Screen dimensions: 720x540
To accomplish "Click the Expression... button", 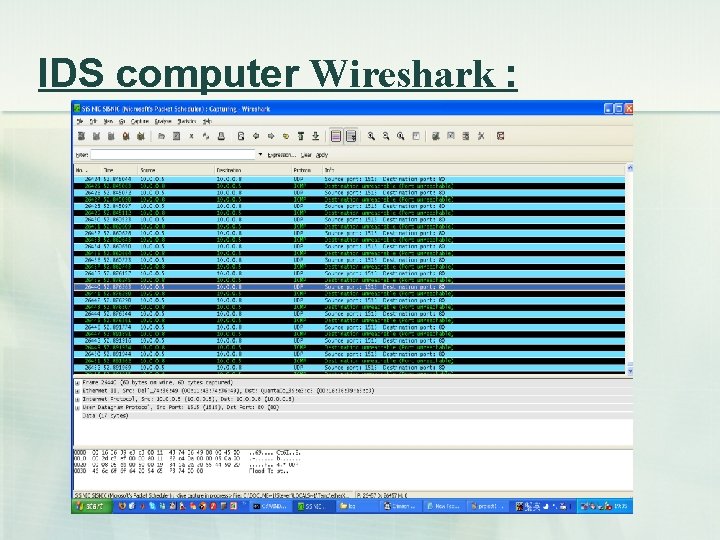I will tap(281, 155).
